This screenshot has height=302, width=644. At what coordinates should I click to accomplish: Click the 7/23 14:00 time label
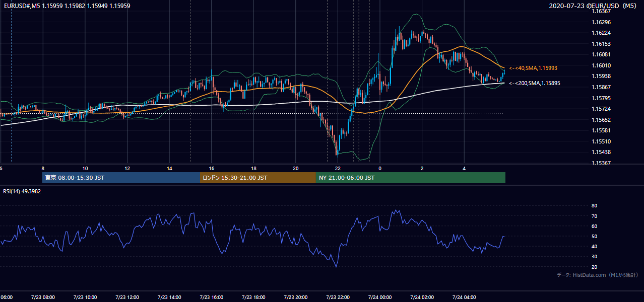coord(169,297)
